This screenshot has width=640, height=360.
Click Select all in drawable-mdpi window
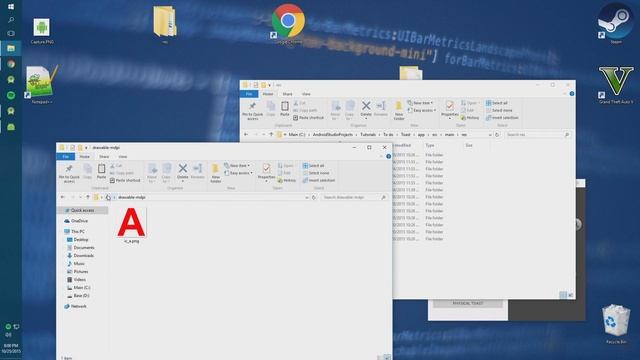tap(313, 166)
